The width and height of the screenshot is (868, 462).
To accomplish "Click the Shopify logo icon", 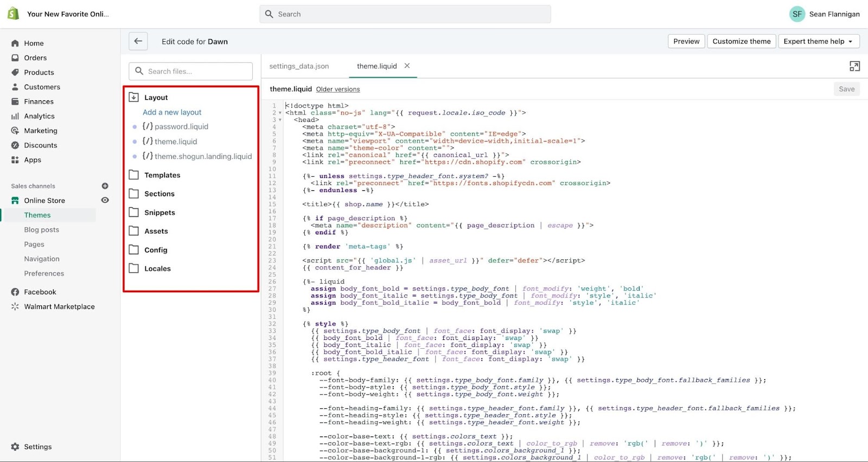I will tap(13, 14).
